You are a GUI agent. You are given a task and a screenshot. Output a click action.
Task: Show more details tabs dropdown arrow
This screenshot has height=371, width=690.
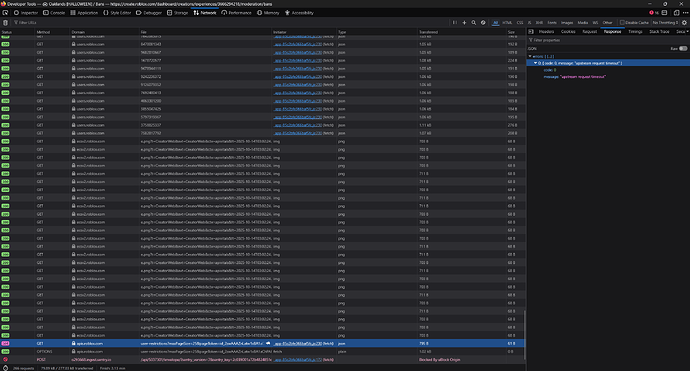[x=687, y=32]
